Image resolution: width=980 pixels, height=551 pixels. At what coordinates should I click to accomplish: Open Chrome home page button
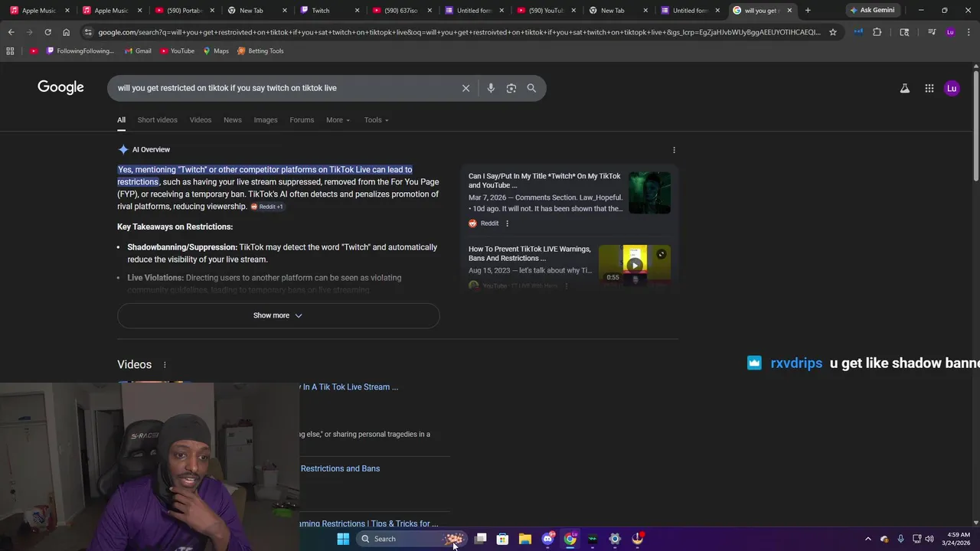click(x=66, y=32)
